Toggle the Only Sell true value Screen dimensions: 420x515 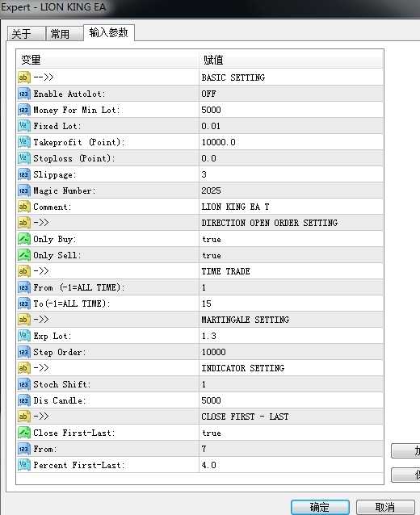(x=291, y=255)
